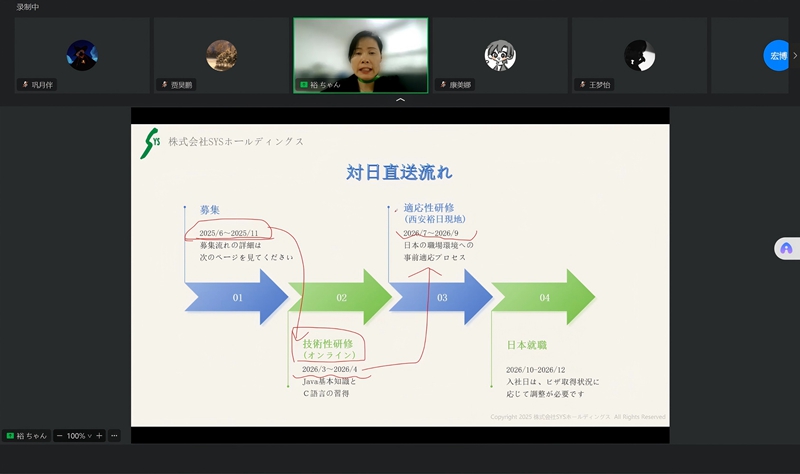Open the floating AI assistant icon

pos(786,248)
